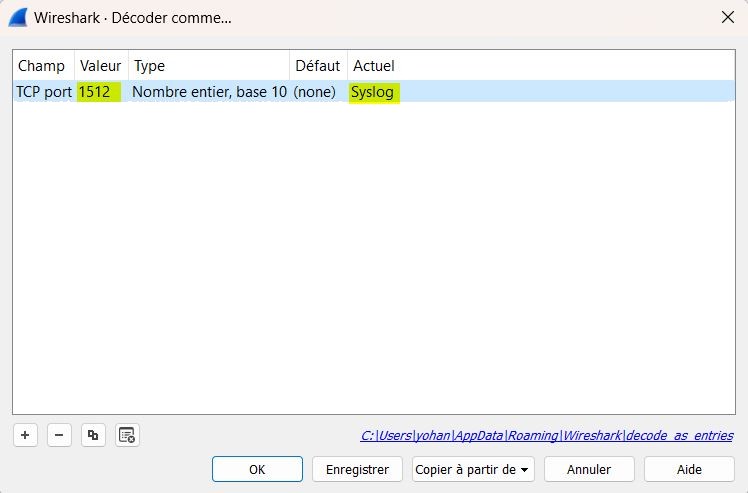Click the Nombre entier, base 10 cell
748x493 pixels.
pyautogui.click(x=209, y=92)
